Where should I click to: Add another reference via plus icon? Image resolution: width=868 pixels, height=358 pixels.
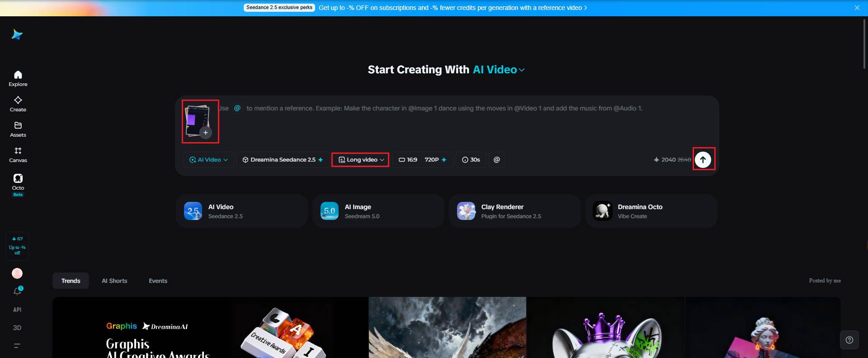(206, 133)
